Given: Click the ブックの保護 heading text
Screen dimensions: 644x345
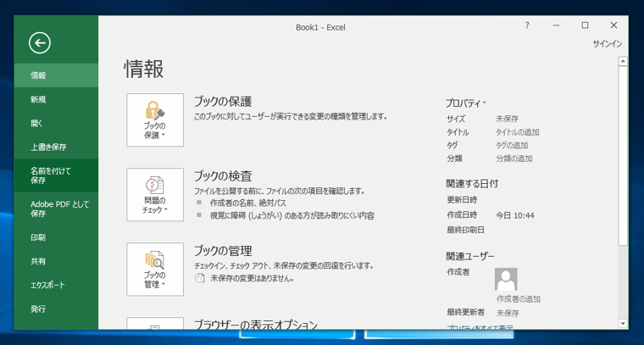Looking at the screenshot, I should (x=223, y=101).
